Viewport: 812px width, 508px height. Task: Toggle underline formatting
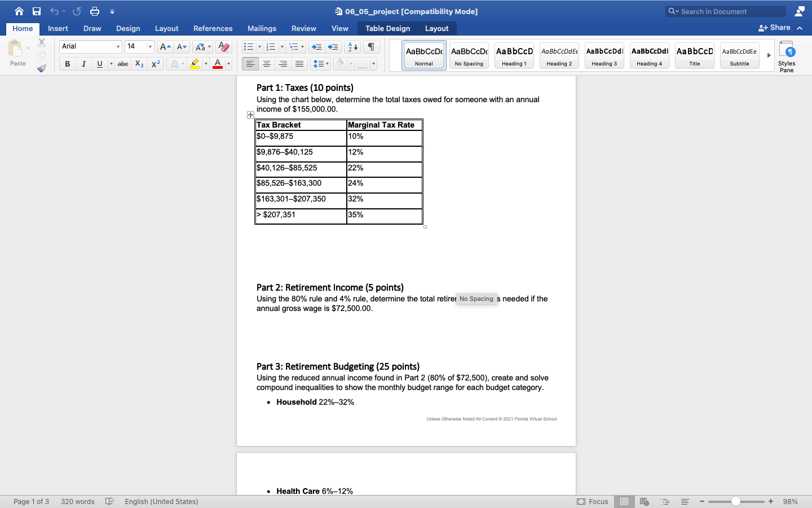tap(100, 64)
